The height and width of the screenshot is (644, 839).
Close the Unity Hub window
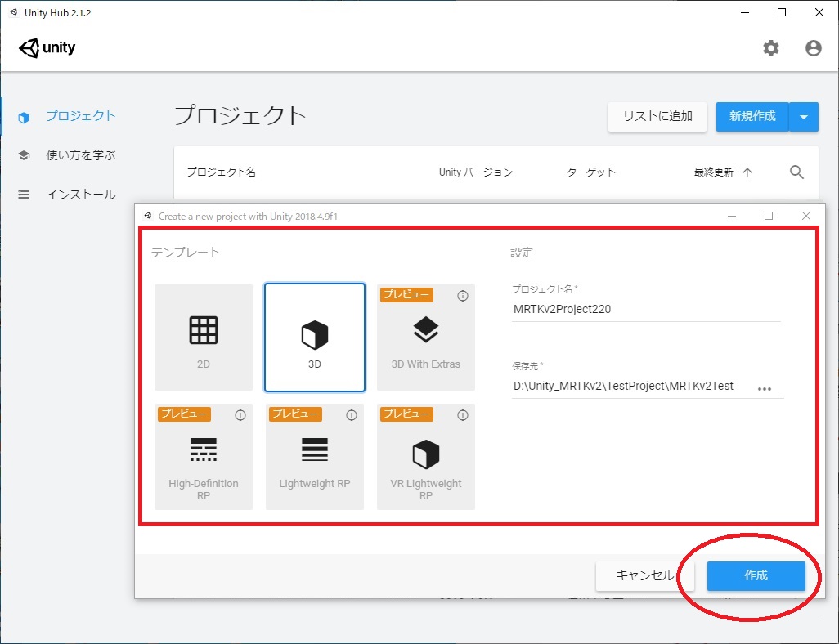point(819,12)
